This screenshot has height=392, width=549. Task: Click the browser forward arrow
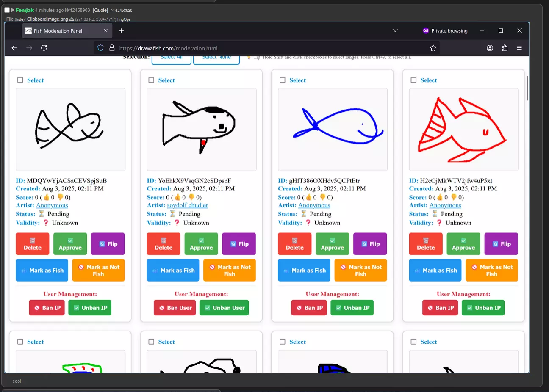coord(29,48)
